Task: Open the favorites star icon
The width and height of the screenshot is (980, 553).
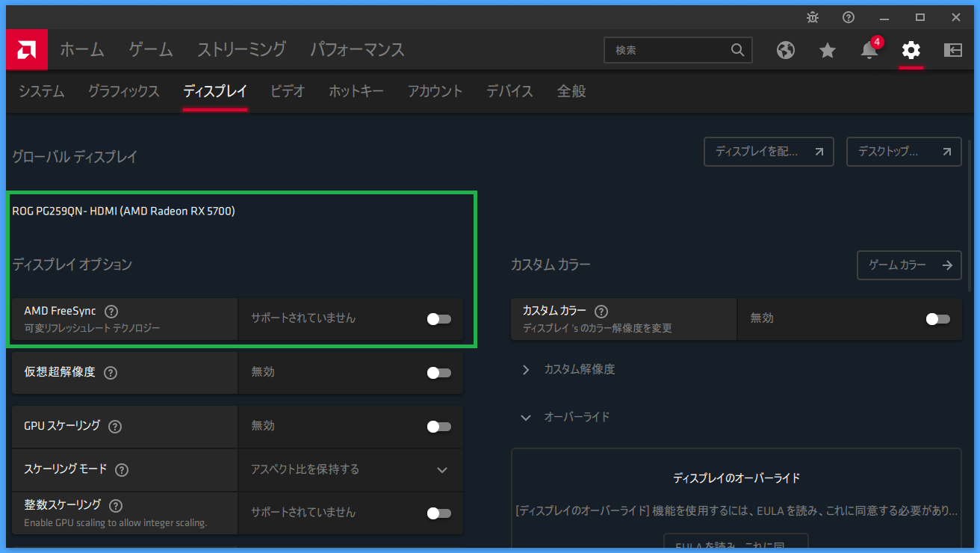Action: (x=828, y=50)
